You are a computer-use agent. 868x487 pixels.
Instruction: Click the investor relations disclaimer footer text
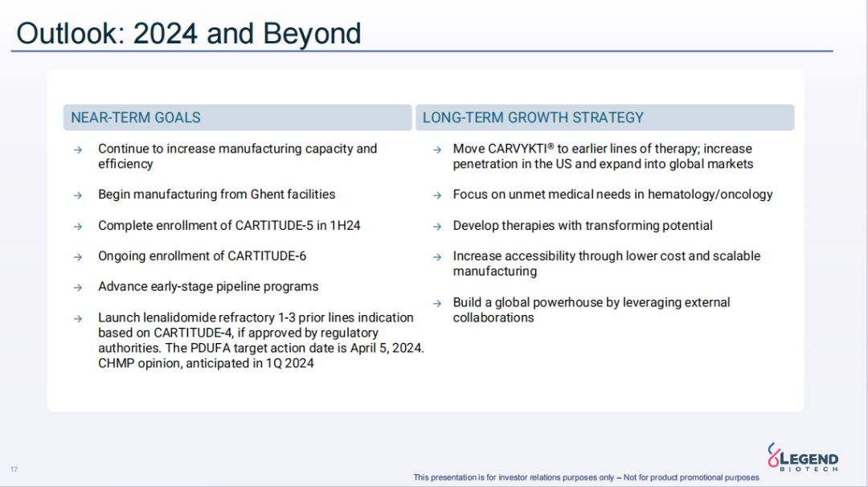pos(586,477)
